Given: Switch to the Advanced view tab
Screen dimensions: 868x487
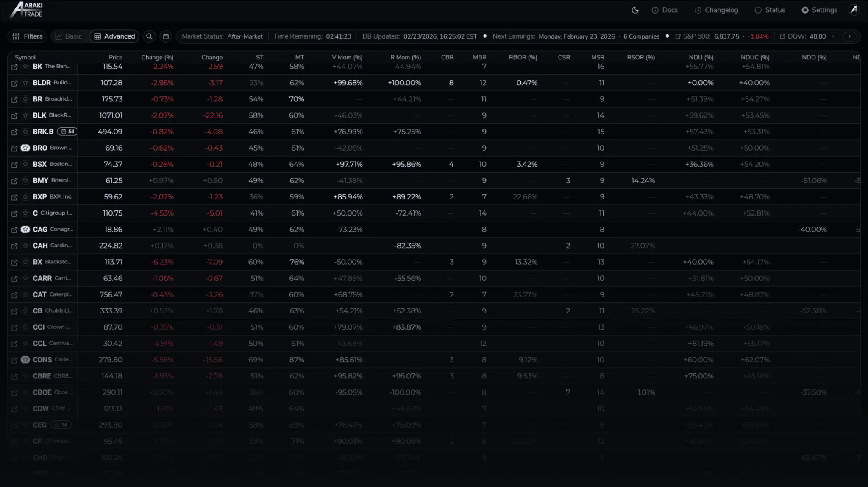Looking at the screenshot, I should click(114, 36).
